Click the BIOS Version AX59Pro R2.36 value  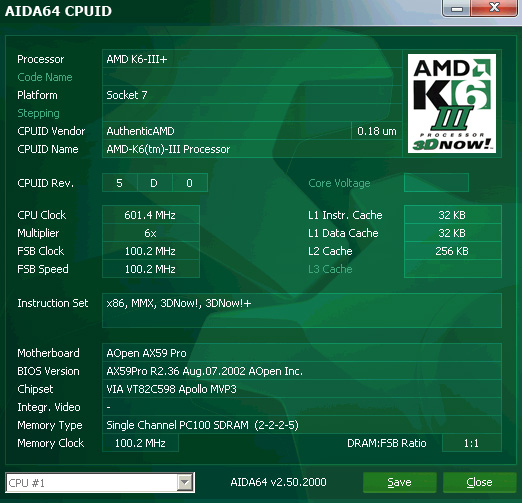(302, 371)
